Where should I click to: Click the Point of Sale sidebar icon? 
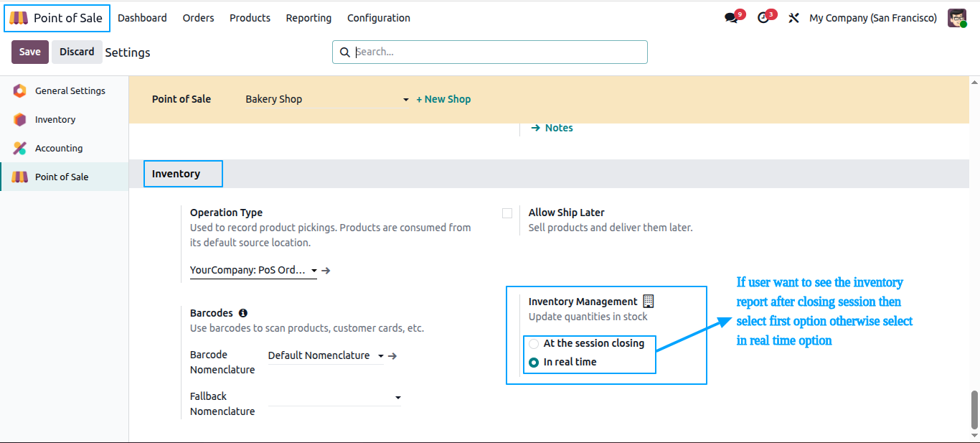(x=20, y=177)
